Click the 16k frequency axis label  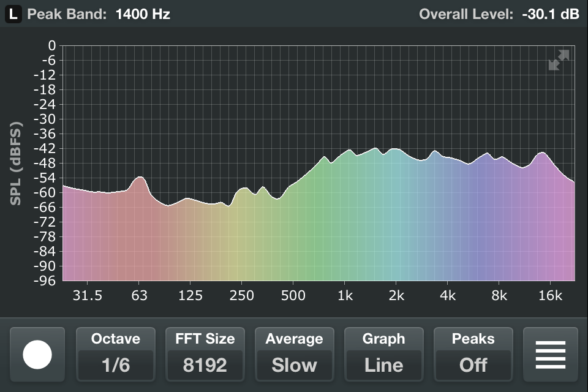(550, 296)
